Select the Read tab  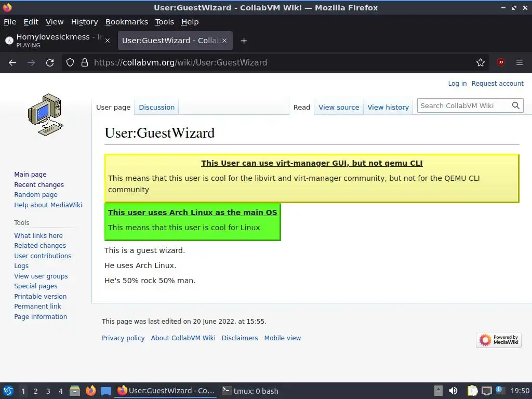click(302, 107)
